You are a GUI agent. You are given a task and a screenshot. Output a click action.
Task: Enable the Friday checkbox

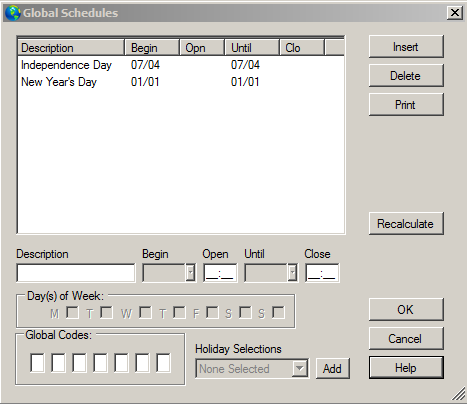coord(212,313)
